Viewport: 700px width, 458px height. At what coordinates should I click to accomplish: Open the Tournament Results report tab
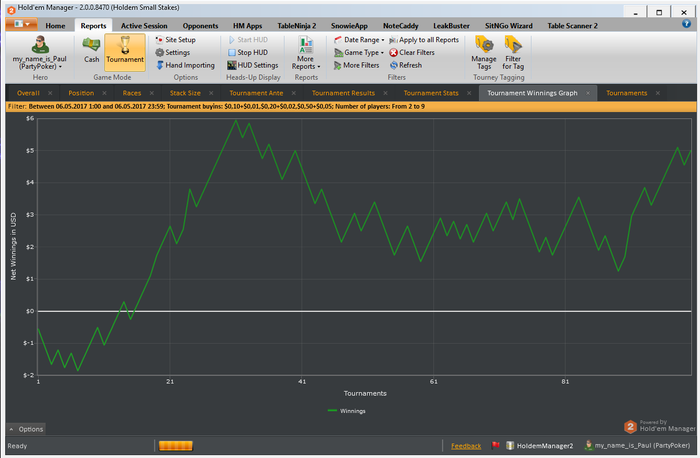(343, 93)
